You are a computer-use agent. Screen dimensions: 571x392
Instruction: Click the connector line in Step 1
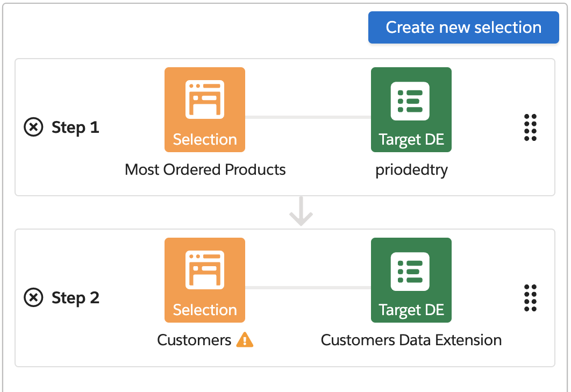click(x=308, y=117)
